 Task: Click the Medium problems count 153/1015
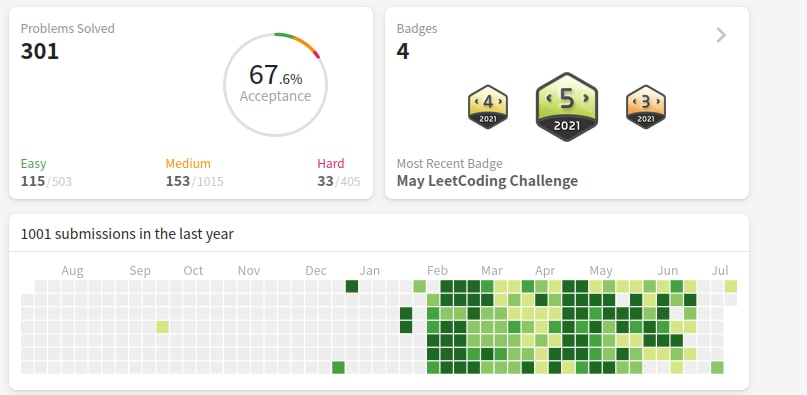[x=195, y=181]
